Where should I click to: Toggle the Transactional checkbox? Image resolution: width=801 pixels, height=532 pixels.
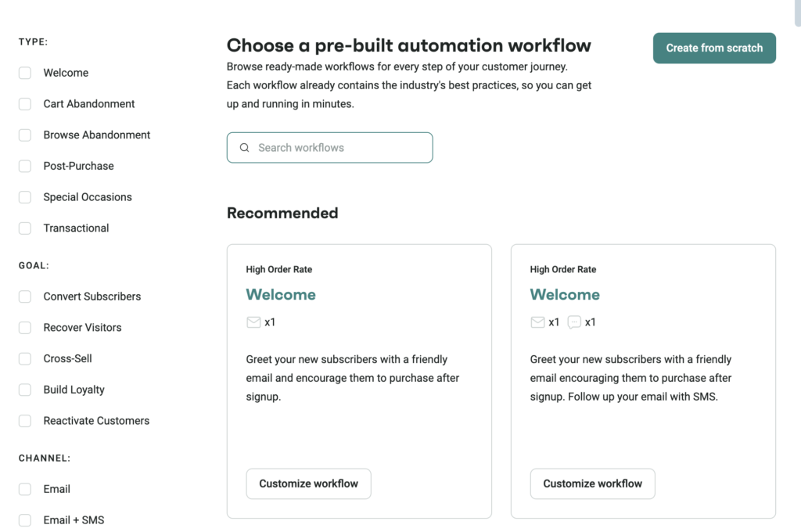[x=25, y=228]
